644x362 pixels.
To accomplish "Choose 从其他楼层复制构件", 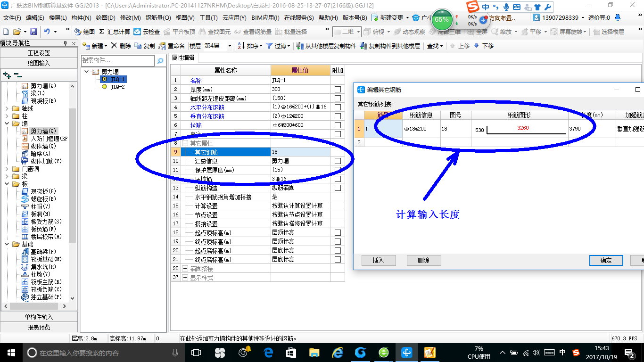I will point(326,46).
